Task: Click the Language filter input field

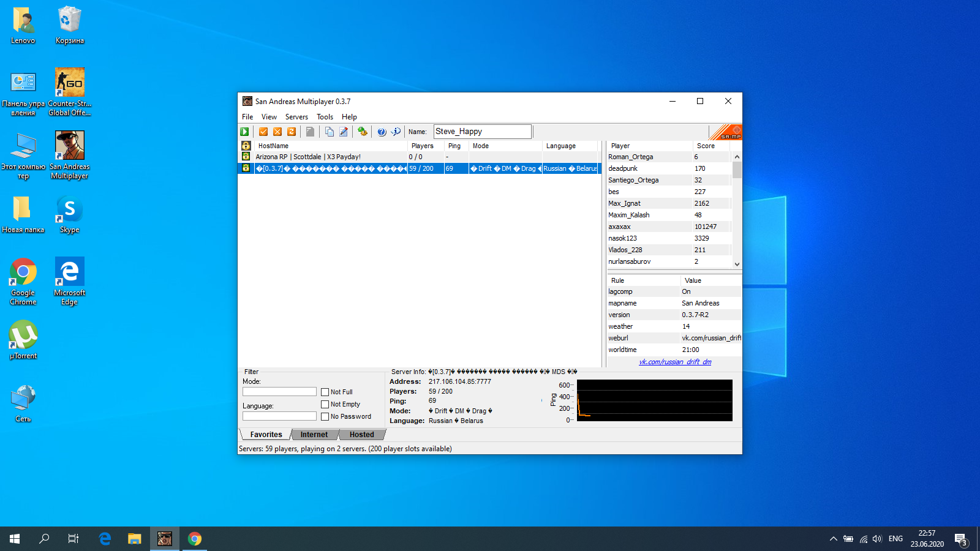Action: (279, 416)
